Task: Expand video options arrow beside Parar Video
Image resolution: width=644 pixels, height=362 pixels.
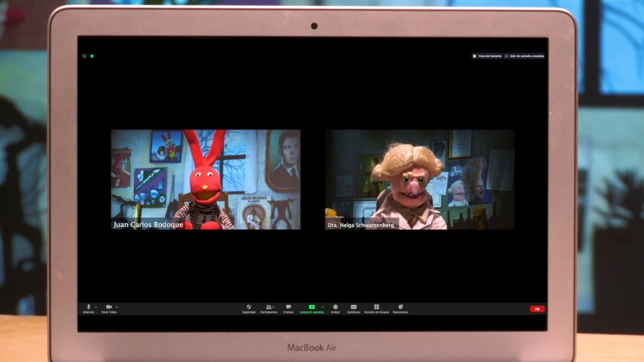Action: (116, 307)
